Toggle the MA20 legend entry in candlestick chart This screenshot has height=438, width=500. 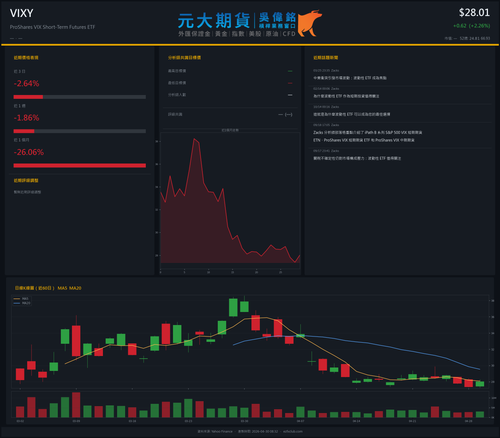(22, 303)
